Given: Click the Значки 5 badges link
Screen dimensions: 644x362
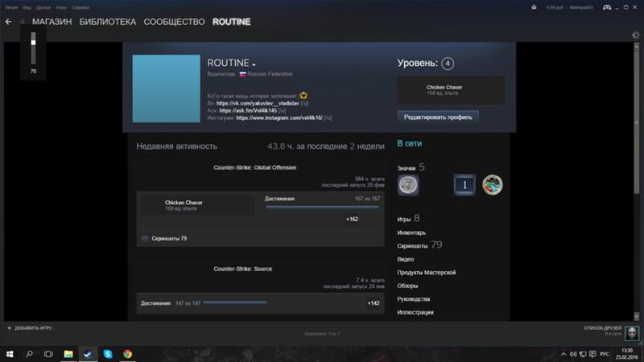Looking at the screenshot, I should (x=411, y=167).
